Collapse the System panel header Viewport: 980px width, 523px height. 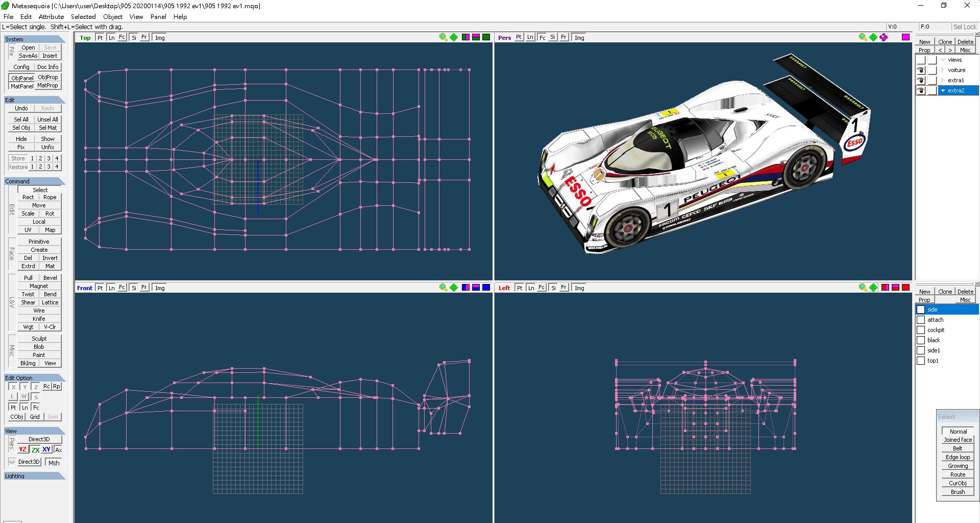[x=34, y=39]
